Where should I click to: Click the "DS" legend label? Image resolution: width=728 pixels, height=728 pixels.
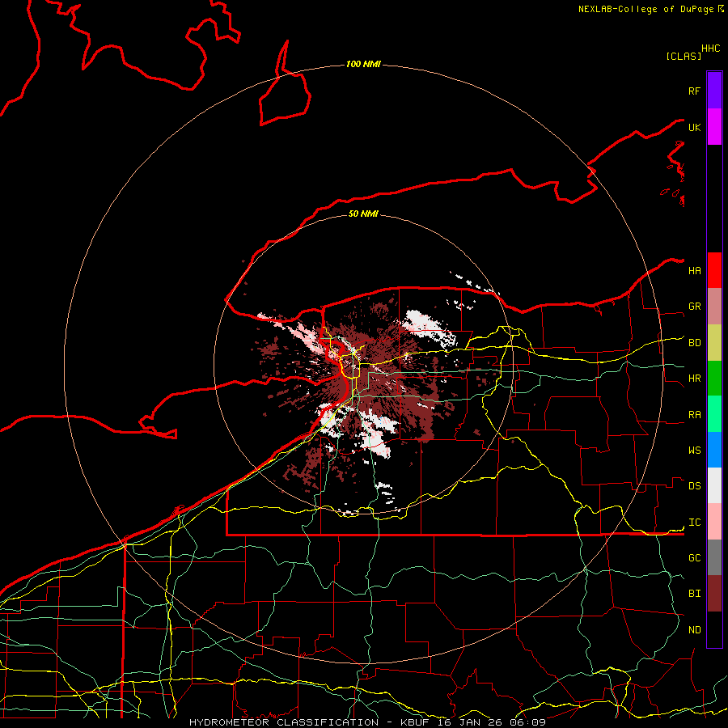694,486
